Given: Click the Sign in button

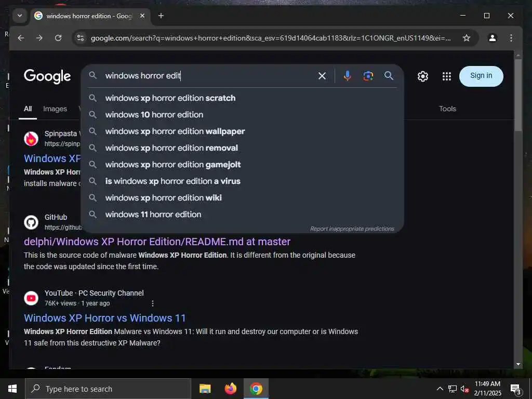Looking at the screenshot, I should click(481, 76).
